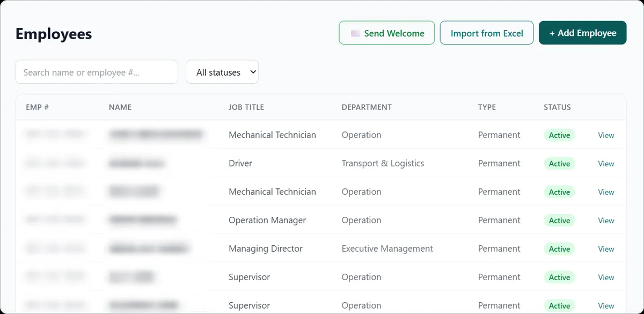Click the + Add Employee button
644x314 pixels.
[x=582, y=33]
